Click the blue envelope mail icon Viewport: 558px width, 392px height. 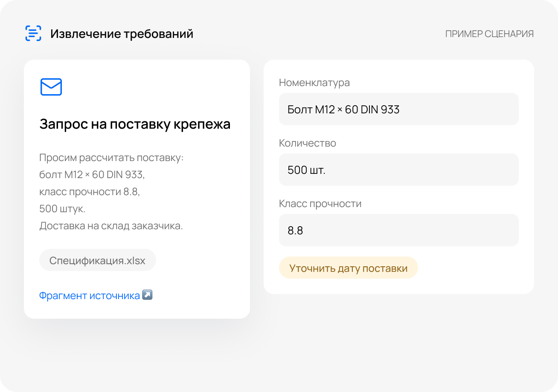click(x=51, y=87)
